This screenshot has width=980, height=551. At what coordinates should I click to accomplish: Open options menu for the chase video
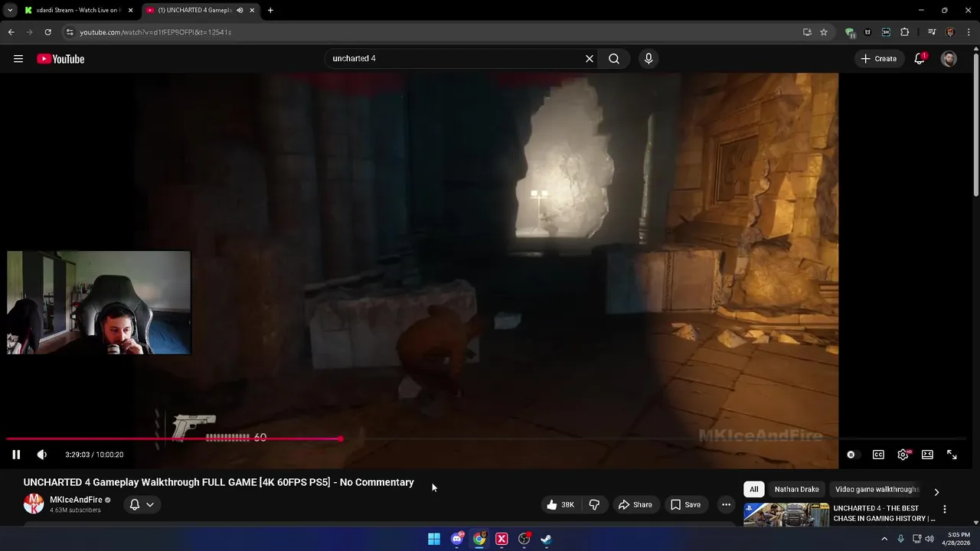pyautogui.click(x=945, y=510)
